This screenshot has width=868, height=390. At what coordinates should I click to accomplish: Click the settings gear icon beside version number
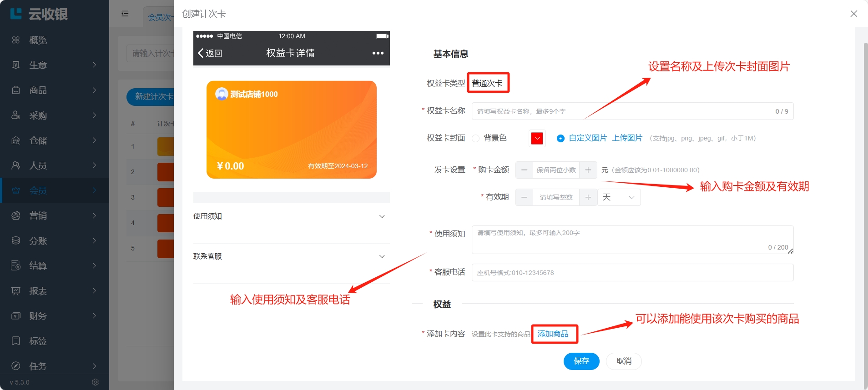pyautogui.click(x=95, y=382)
